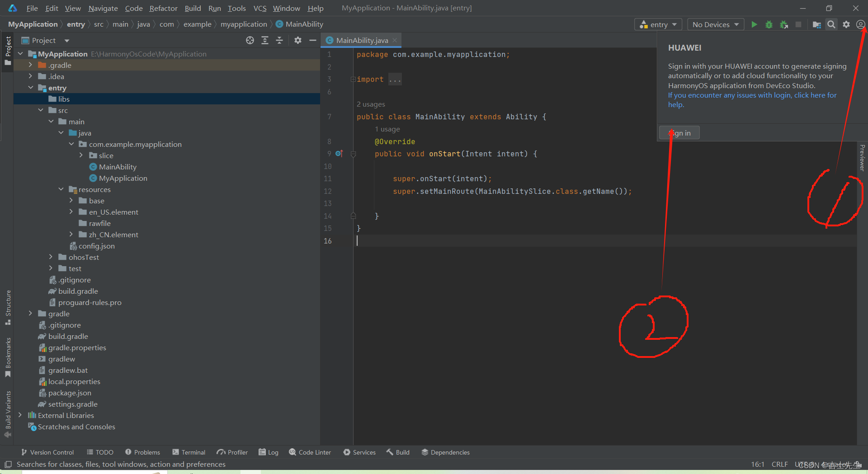
Task: Open the Structure side panel
Action: (8, 308)
